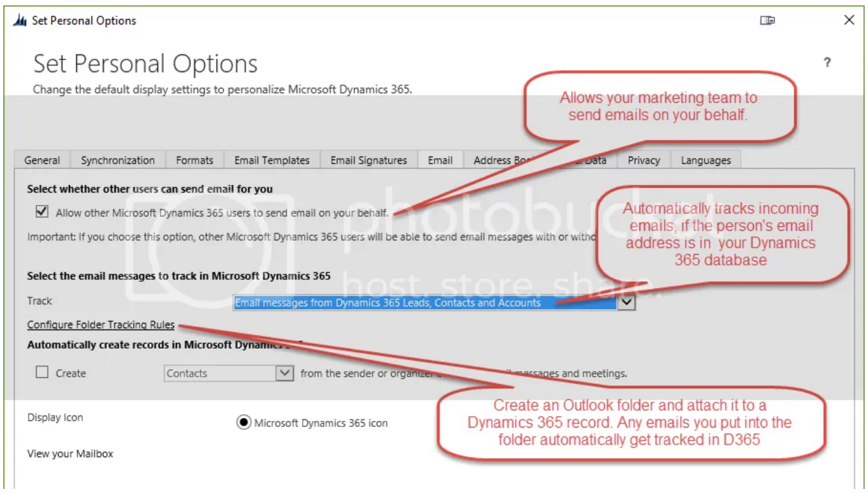
Task: Open help via the question mark icon
Action: [827, 63]
